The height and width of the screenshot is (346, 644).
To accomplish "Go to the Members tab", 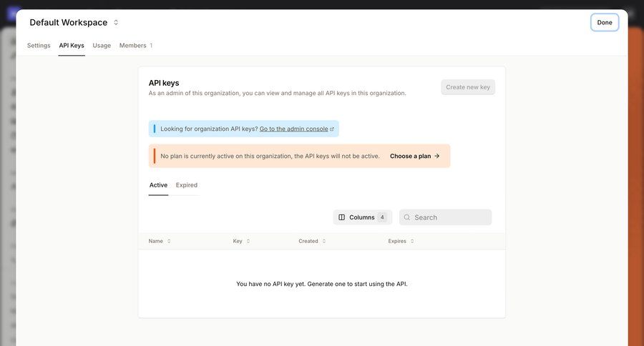I will [x=135, y=46].
